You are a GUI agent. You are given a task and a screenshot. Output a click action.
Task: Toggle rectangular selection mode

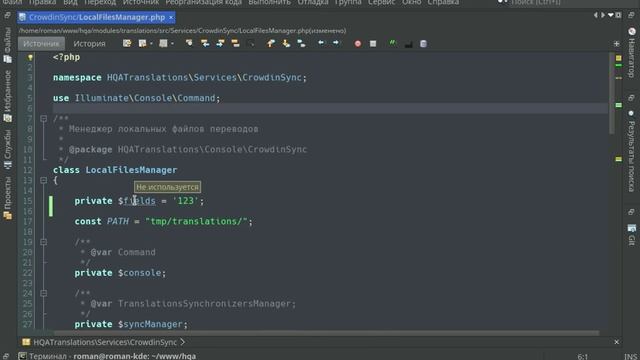point(251,43)
